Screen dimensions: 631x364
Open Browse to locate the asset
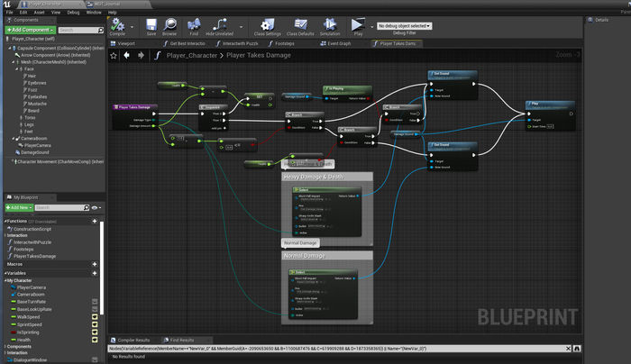[x=169, y=25]
